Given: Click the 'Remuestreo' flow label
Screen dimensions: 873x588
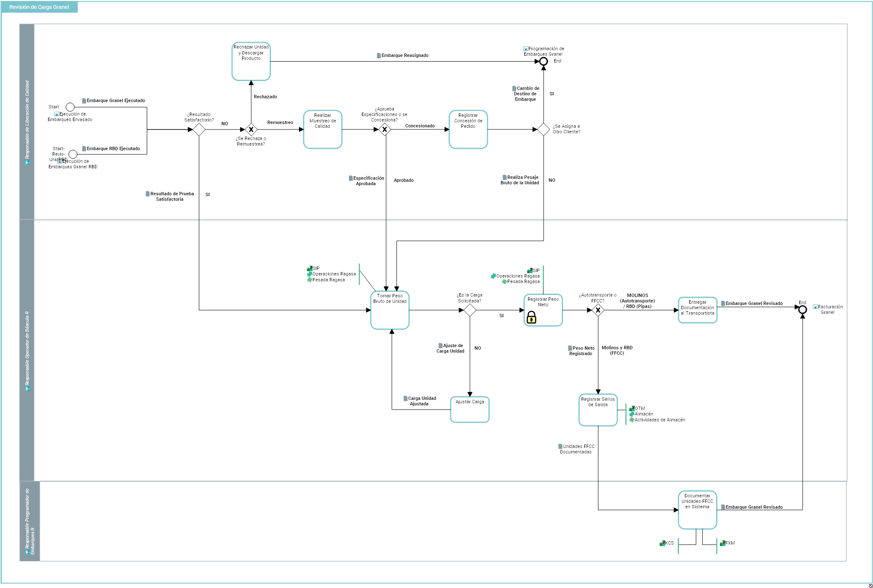Looking at the screenshot, I should click(280, 123).
